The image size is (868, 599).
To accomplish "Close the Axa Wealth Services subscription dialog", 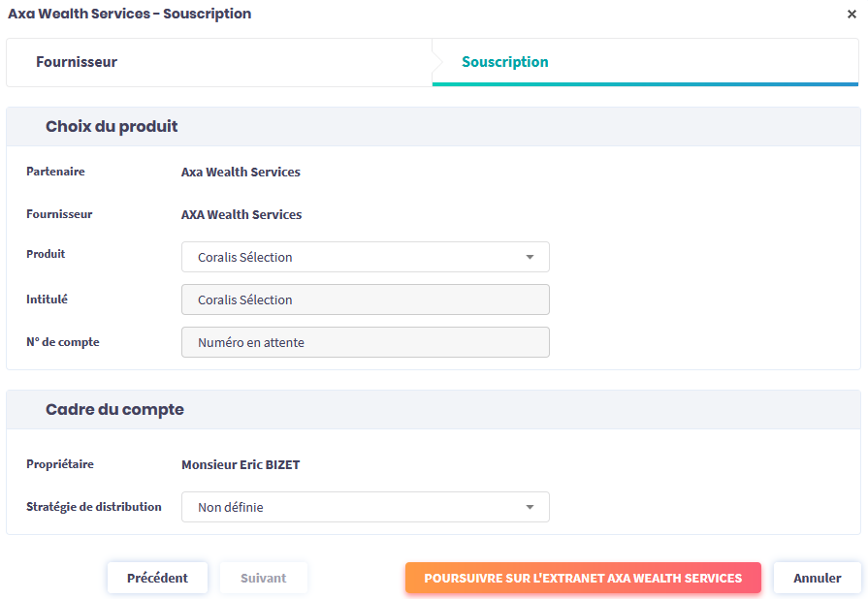I will coord(852,15).
